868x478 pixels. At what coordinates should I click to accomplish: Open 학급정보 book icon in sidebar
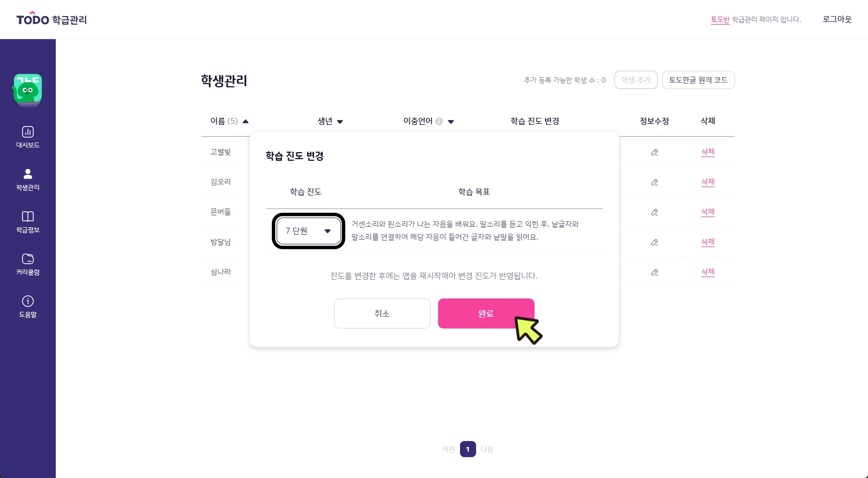(x=28, y=216)
